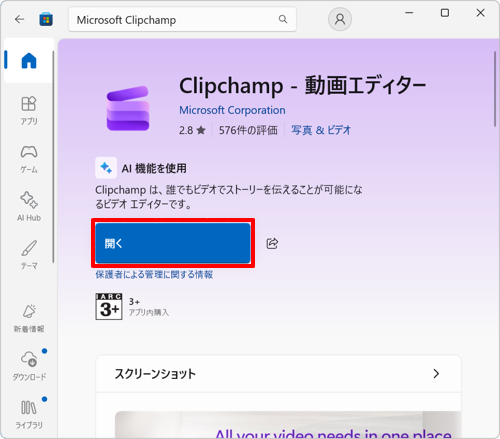Open the user account profile icon
The width and height of the screenshot is (500, 439).
pyautogui.click(x=340, y=19)
